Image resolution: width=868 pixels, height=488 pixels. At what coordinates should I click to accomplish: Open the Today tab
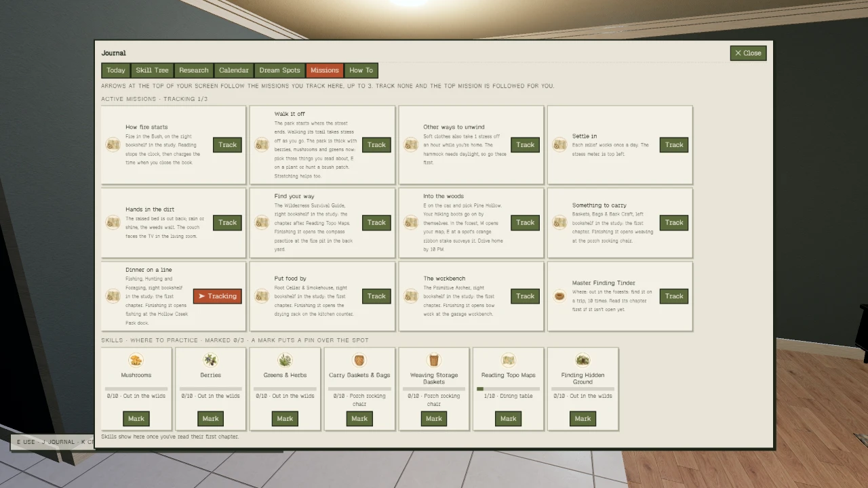[x=116, y=70]
